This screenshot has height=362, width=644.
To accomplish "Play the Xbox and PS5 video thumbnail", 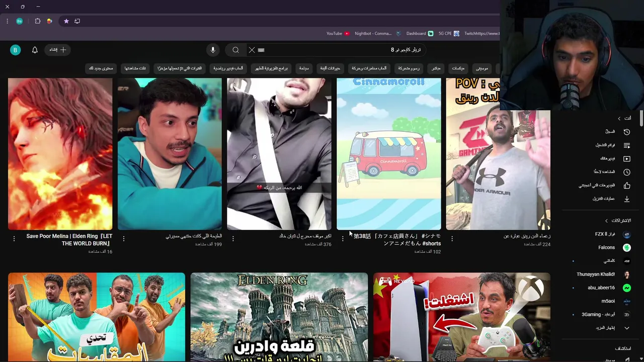I will click(x=461, y=317).
